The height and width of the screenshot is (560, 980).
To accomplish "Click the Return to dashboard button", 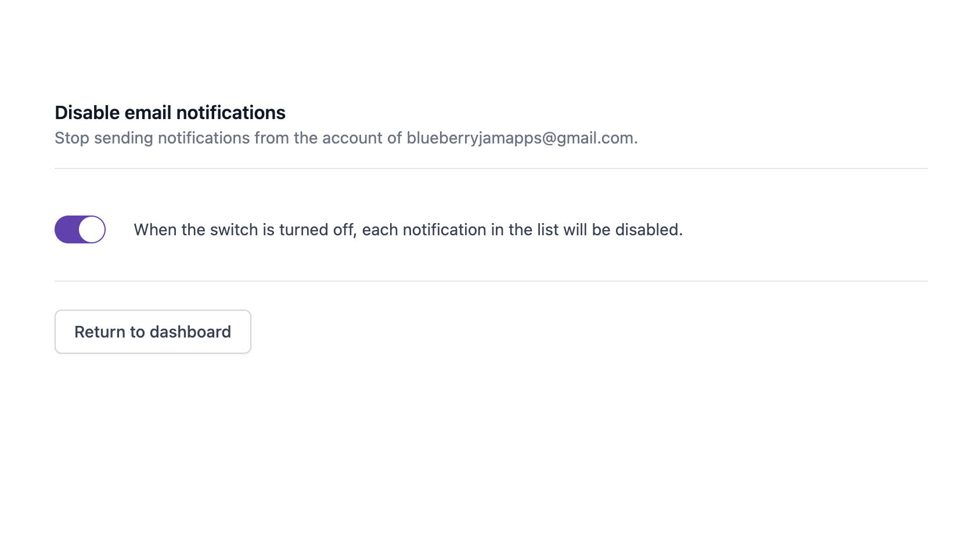I will tap(153, 332).
